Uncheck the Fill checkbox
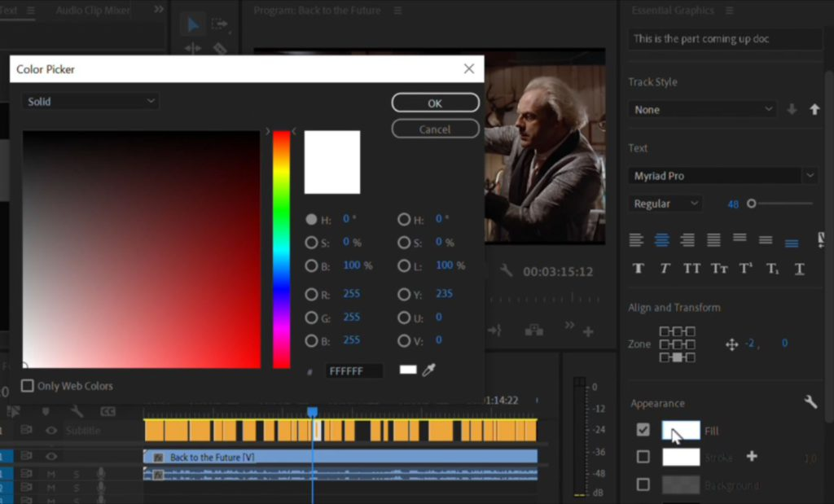 coord(643,430)
